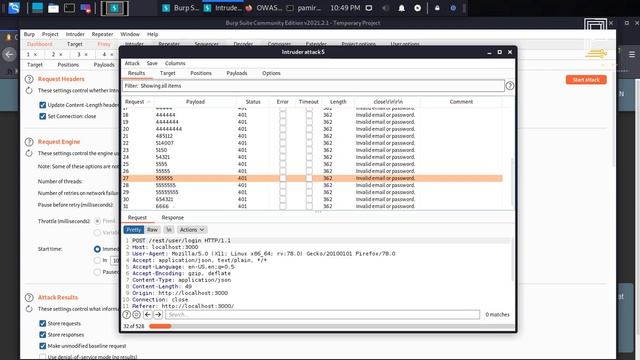Viewport: 640px width, 360px height.
Task: Select the Fixed throttle radio button
Action: tap(97, 221)
